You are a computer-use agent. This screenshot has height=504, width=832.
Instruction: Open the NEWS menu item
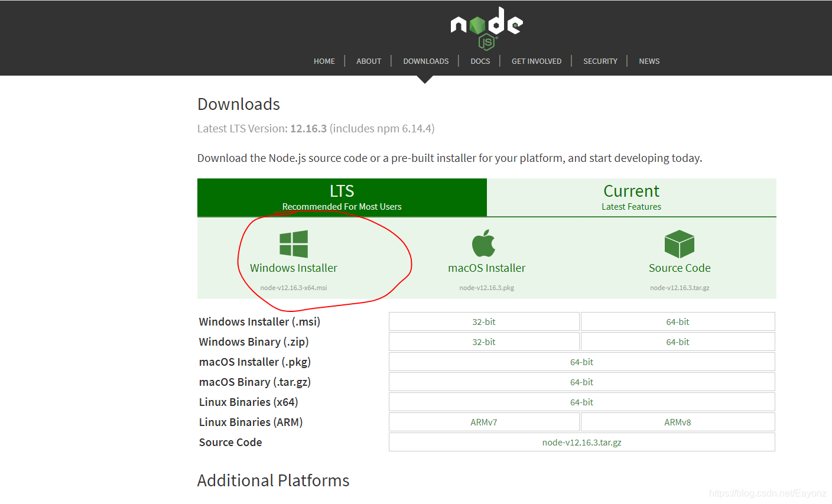pyautogui.click(x=649, y=61)
